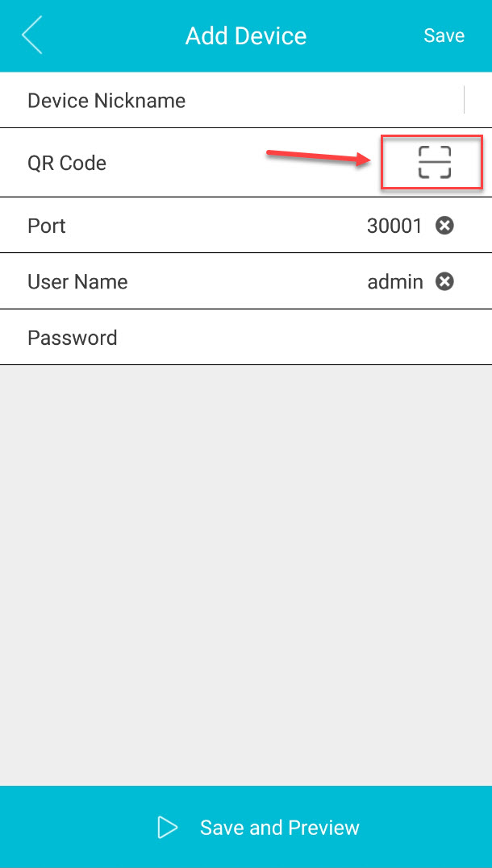The height and width of the screenshot is (868, 492).
Task: Clear the Port value with X icon
Action: tap(444, 226)
